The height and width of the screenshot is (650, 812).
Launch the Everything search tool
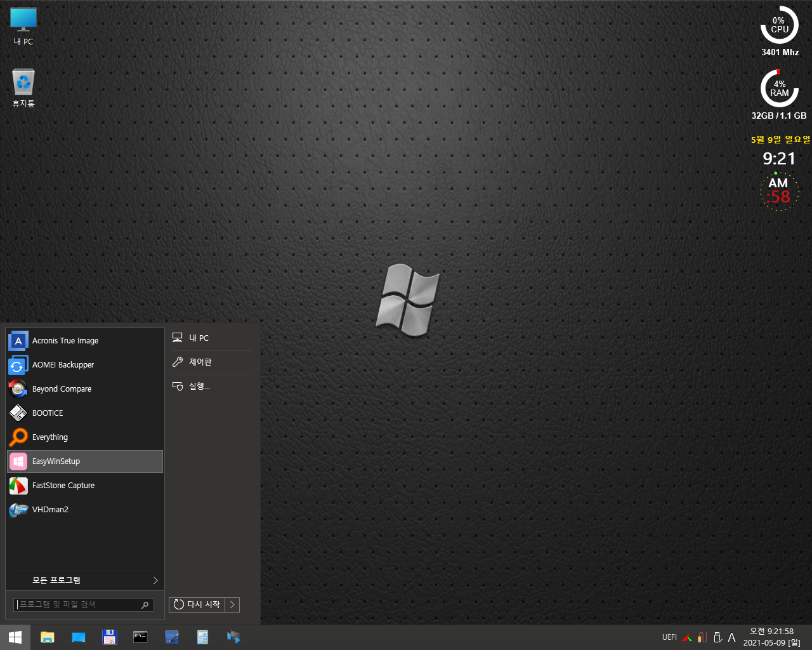[x=85, y=437]
